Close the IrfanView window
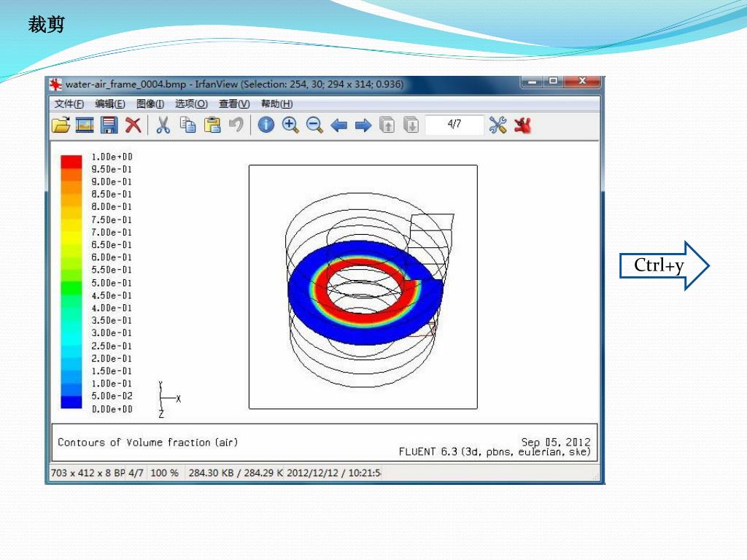 (x=582, y=82)
